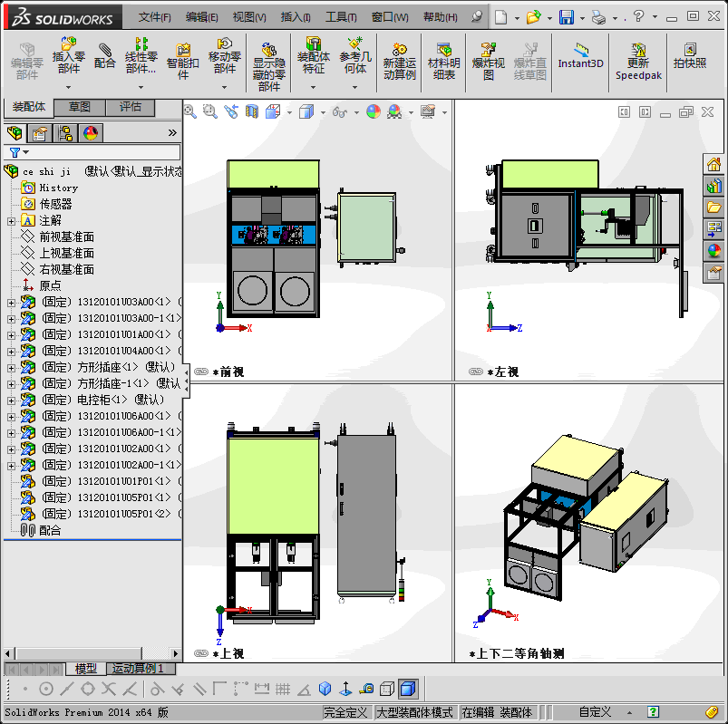
Task: Click the Exploded View (爆炸视图) tool
Action: pos(488,62)
